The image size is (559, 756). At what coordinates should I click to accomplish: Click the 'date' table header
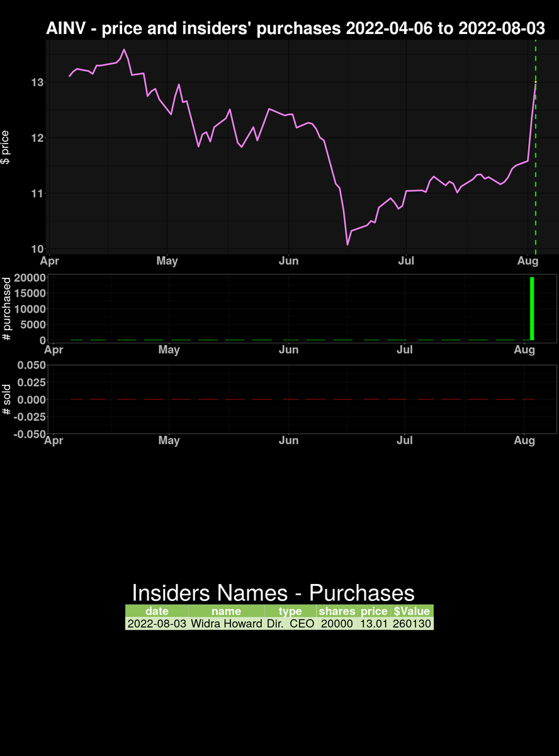(x=157, y=611)
